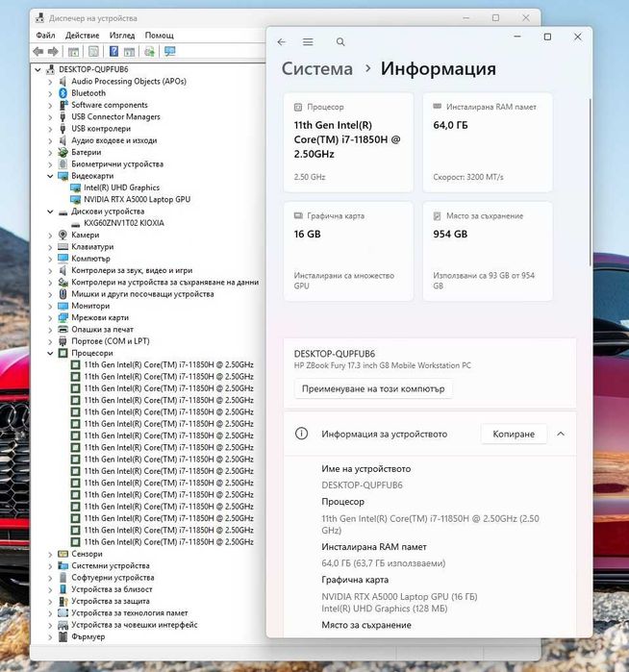Click the Клавиатури category icon
The image size is (629, 672).
point(63,247)
